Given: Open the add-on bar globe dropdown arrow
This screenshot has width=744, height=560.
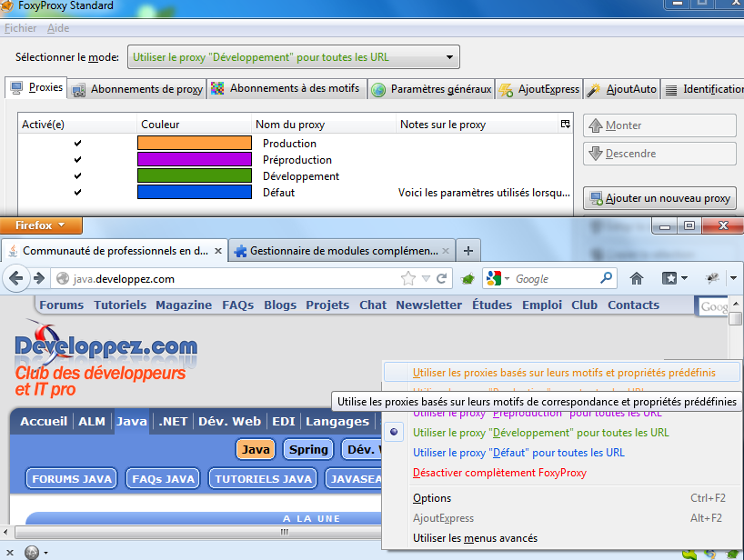Looking at the screenshot, I should click(45, 553).
